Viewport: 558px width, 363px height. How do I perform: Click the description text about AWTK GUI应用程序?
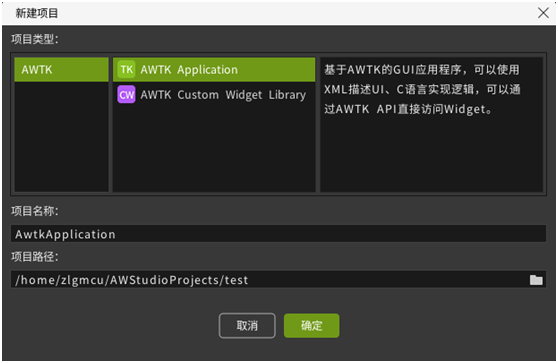(422, 89)
